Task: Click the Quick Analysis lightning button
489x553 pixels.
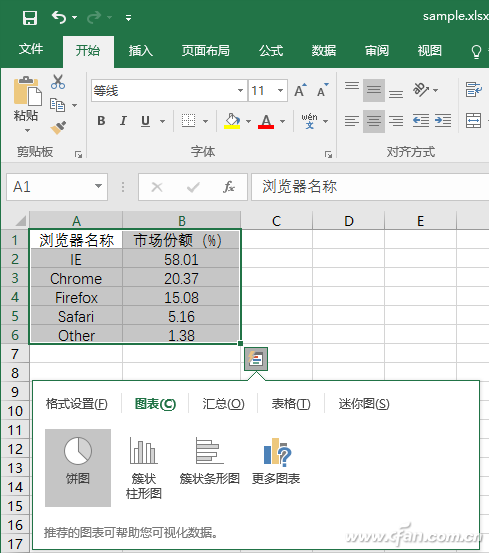Action: point(256,359)
